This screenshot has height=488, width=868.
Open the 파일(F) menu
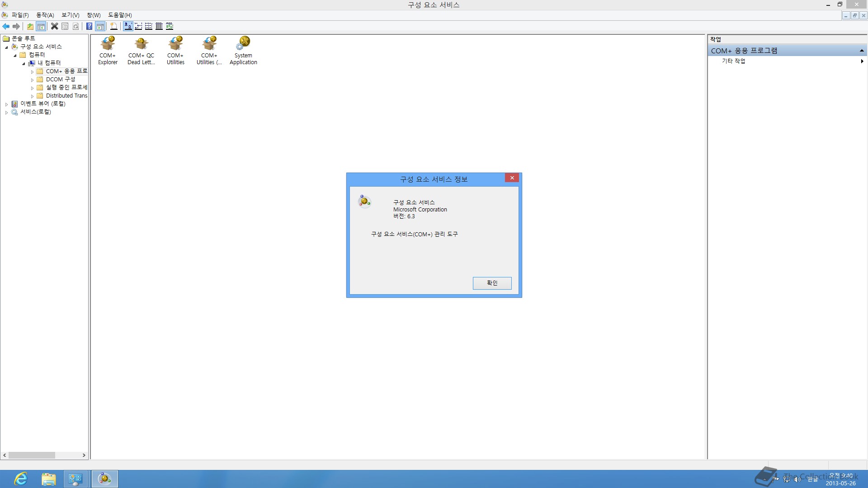point(20,15)
